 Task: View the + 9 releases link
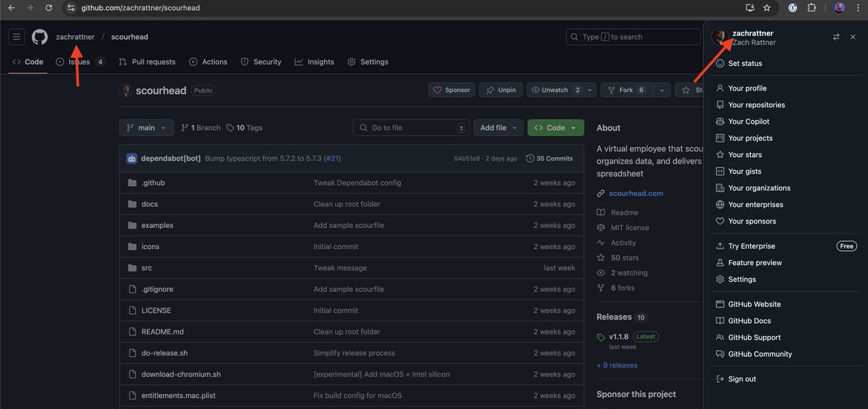point(617,366)
